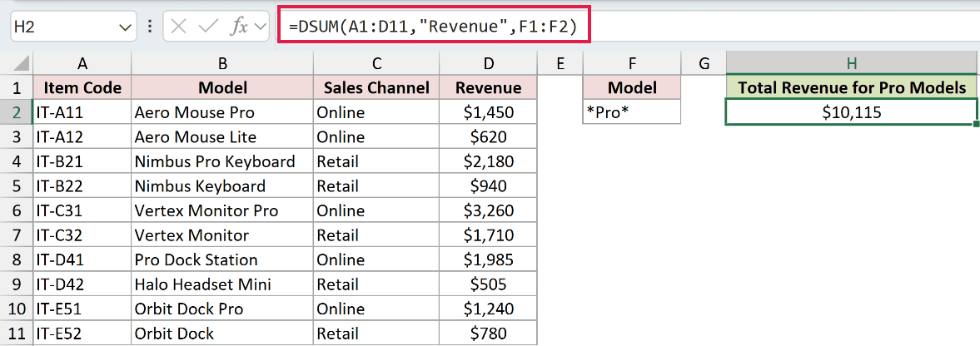The image size is (980, 346).
Task: Select row 2 header
Action: tap(17, 112)
